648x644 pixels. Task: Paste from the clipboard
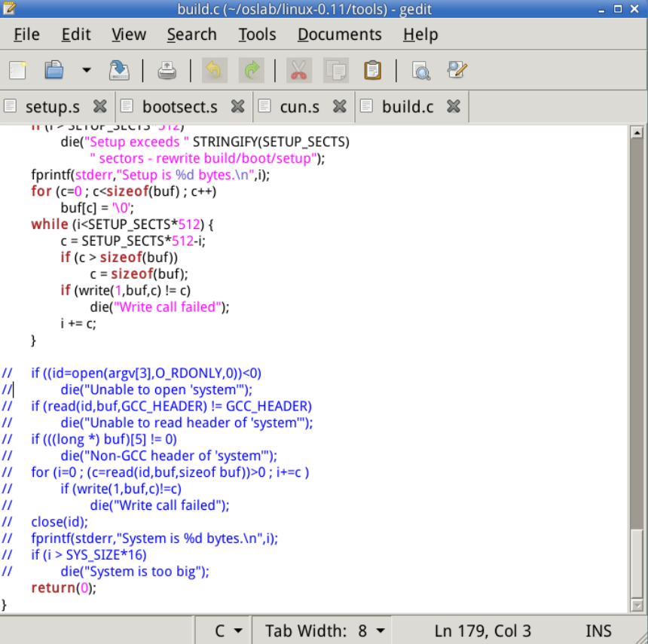point(371,69)
